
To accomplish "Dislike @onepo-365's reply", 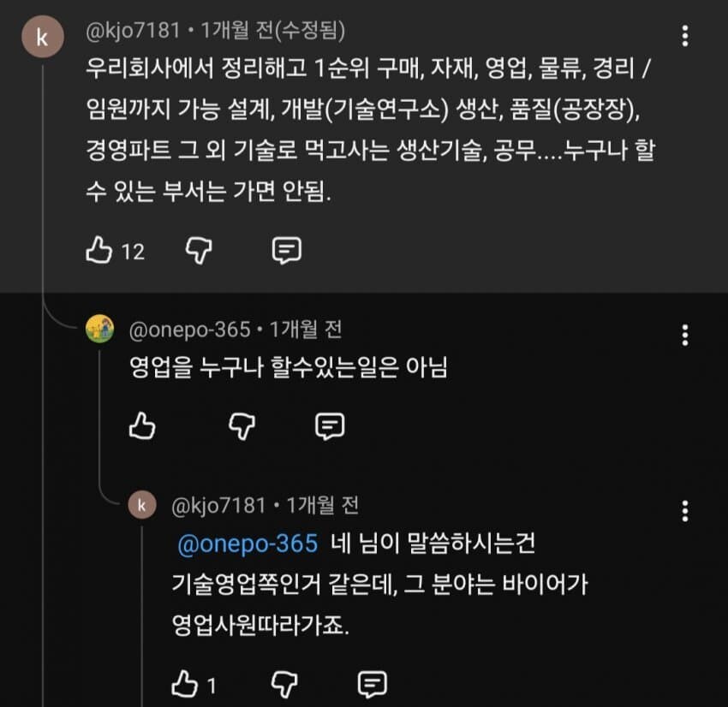I will [242, 426].
